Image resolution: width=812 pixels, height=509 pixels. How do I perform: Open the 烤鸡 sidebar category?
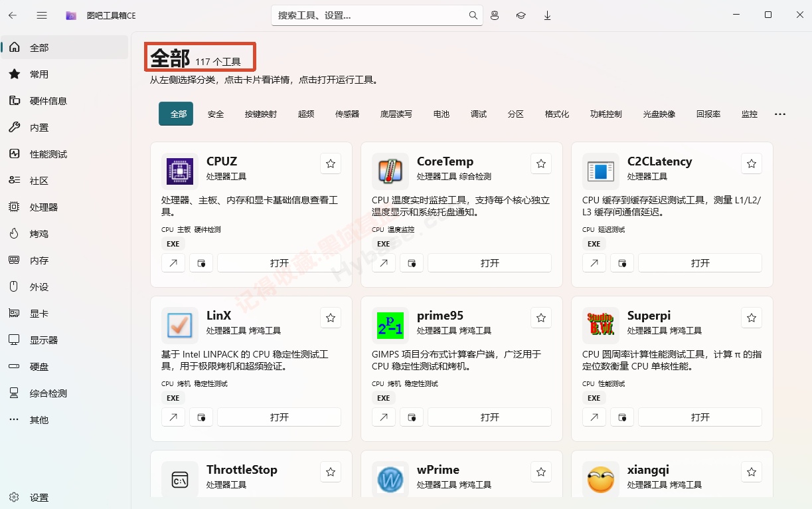point(65,234)
